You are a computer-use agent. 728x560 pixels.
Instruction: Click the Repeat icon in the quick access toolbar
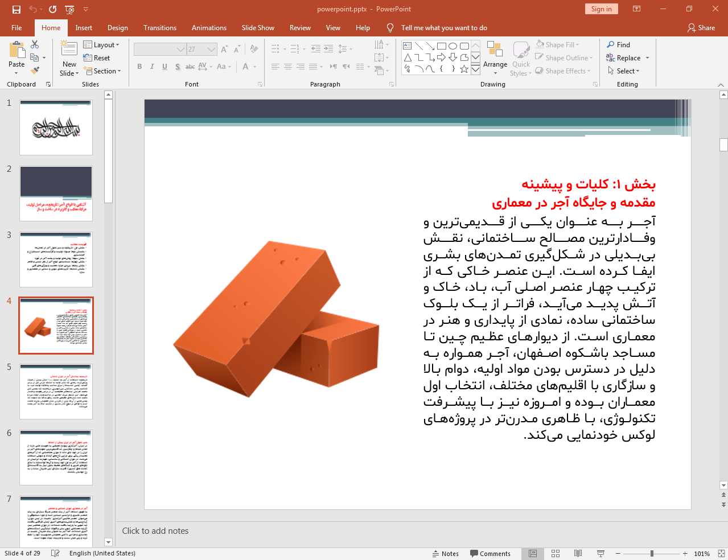tap(53, 9)
